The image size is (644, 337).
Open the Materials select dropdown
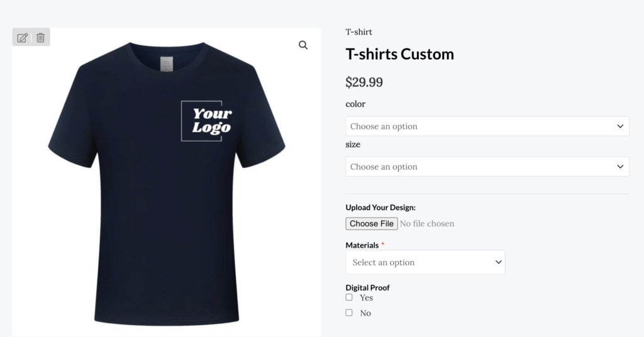pyautogui.click(x=425, y=262)
